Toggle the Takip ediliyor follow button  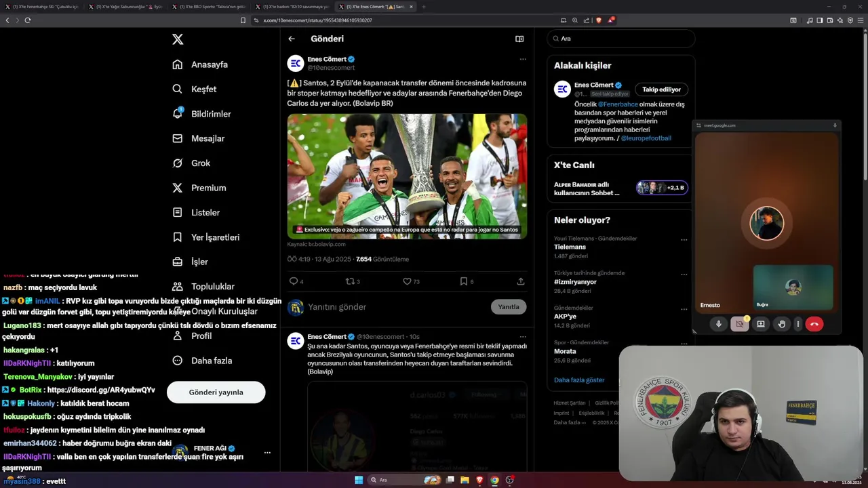coord(661,89)
